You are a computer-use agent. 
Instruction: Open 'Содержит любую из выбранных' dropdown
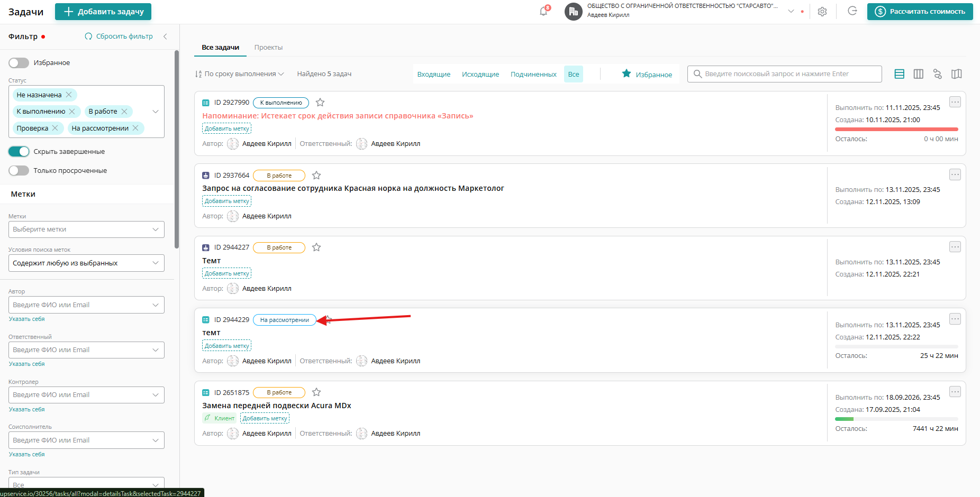[86, 263]
